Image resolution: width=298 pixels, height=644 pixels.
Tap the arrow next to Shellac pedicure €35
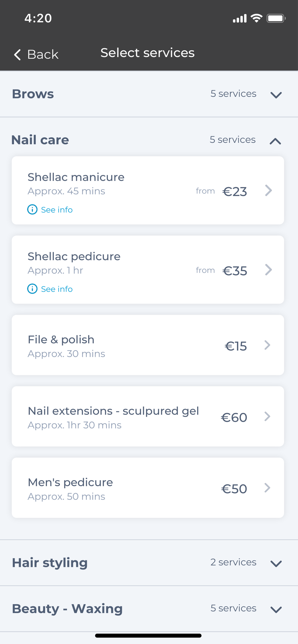(x=268, y=270)
